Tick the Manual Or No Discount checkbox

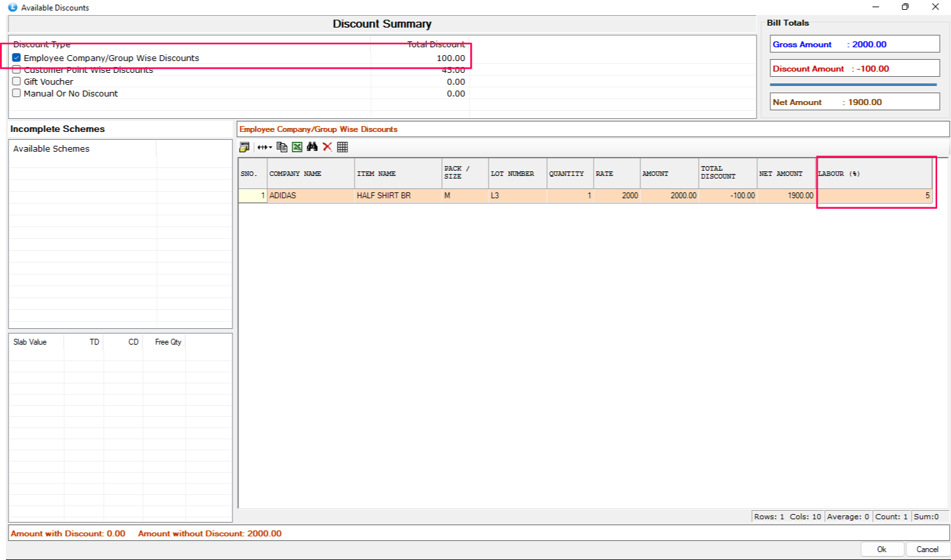point(16,93)
